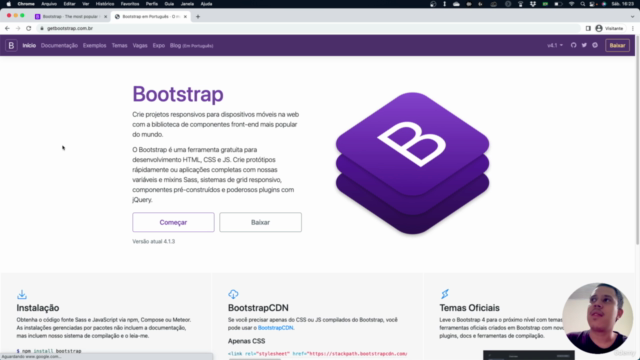Click the Siri icon in menu bar
Viewport: 640px width, 360px height.
coord(604,4)
